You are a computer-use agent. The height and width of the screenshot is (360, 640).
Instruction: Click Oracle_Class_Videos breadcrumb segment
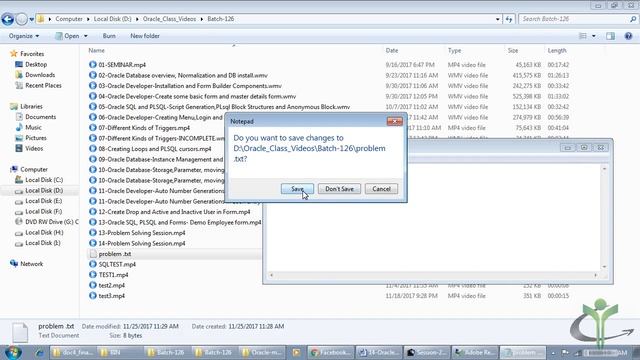point(169,19)
